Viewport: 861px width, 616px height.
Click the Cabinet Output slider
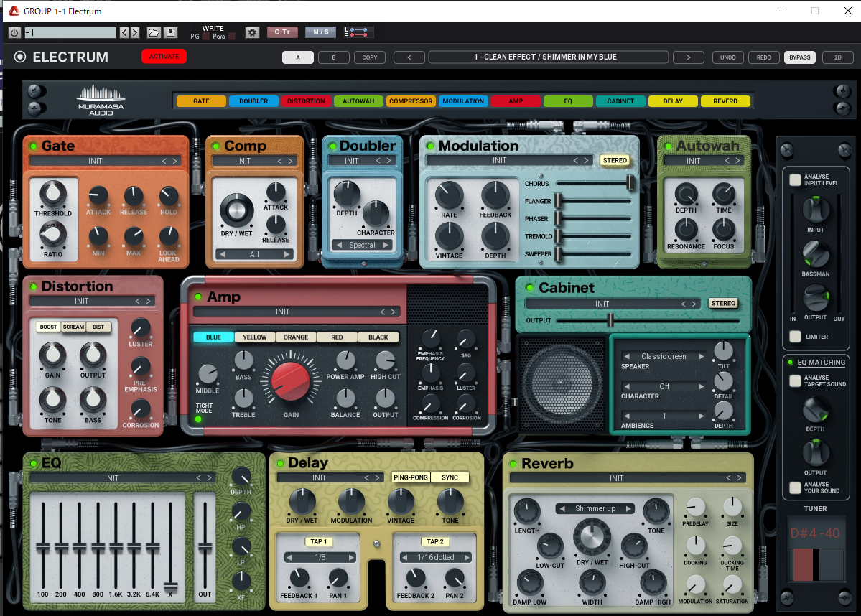648,321
